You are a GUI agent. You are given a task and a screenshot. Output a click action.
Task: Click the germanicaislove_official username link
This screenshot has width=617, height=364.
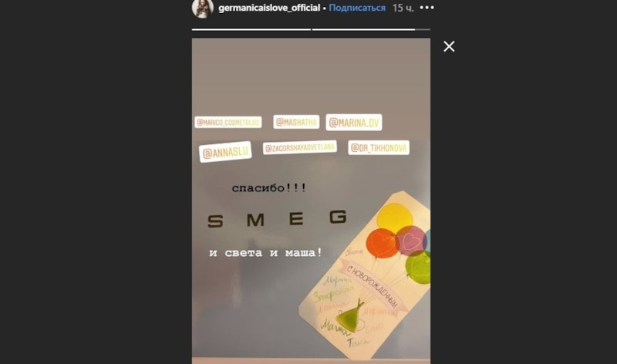click(269, 8)
